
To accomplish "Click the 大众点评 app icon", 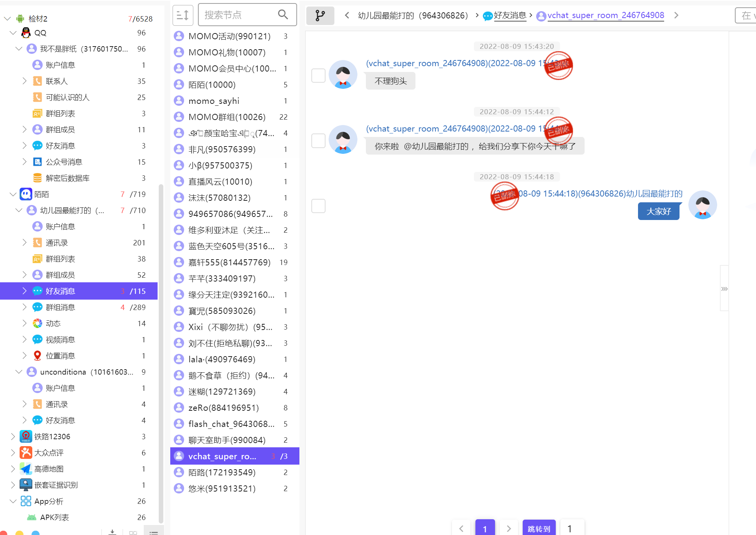I will pos(26,453).
